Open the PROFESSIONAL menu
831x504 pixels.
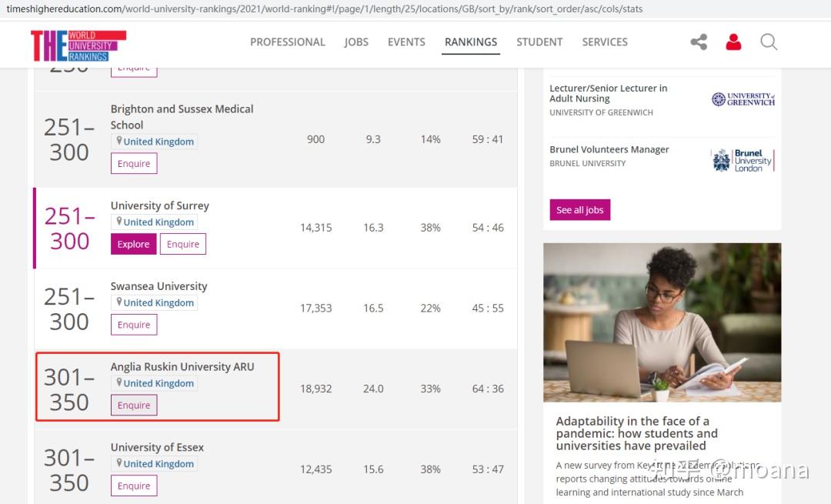[288, 42]
